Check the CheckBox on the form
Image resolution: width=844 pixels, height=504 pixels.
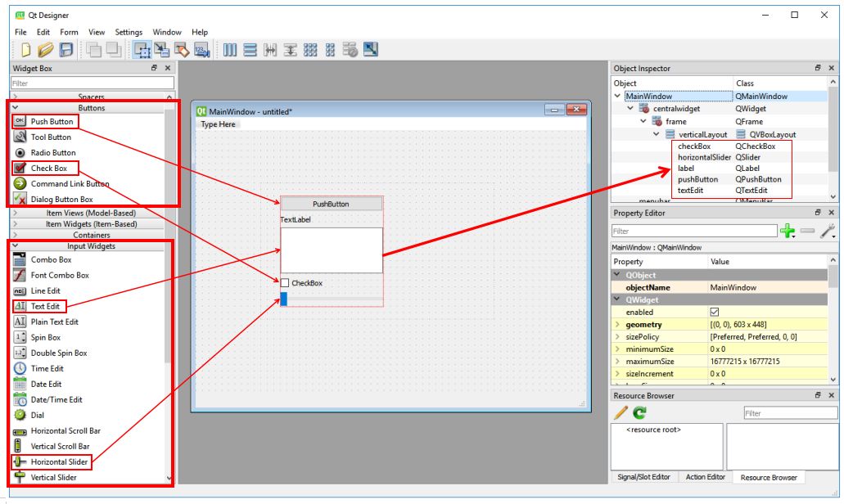(x=285, y=283)
